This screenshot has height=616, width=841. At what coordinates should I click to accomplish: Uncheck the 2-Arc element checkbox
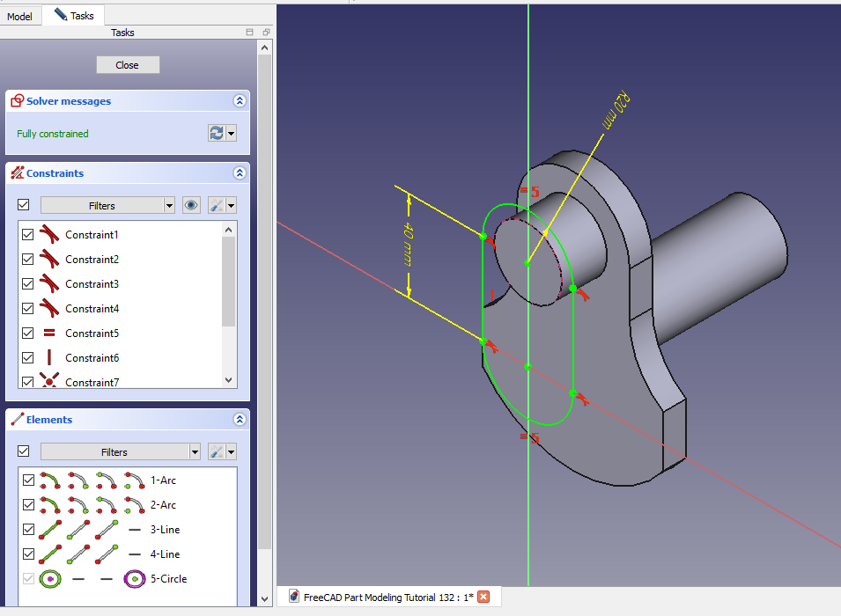tap(28, 505)
